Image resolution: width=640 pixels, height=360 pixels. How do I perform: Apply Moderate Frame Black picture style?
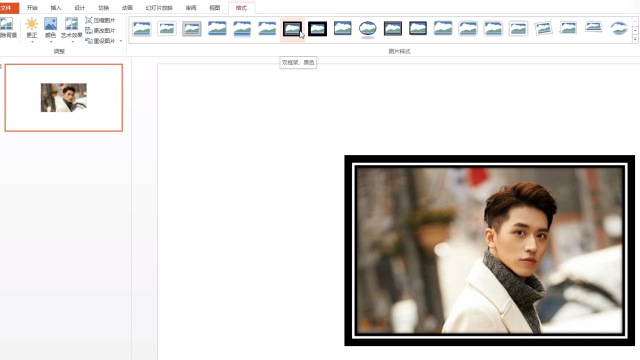(418, 29)
